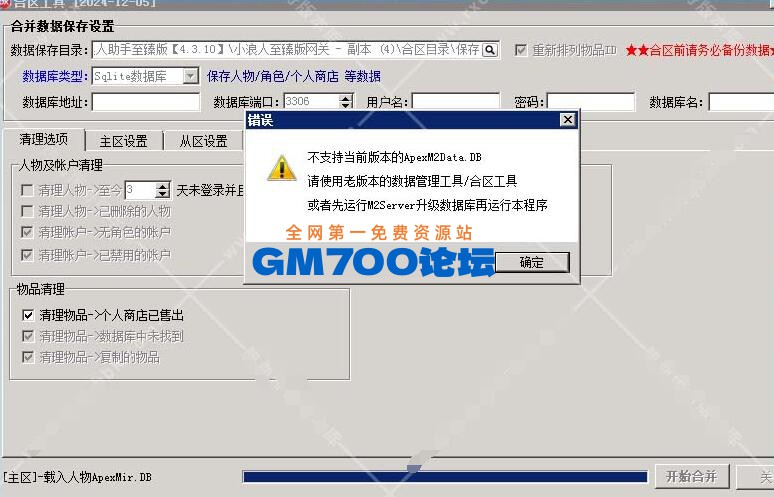This screenshot has height=497, width=774.
Task: Switch to the 主区设置 tab
Action: 123,141
